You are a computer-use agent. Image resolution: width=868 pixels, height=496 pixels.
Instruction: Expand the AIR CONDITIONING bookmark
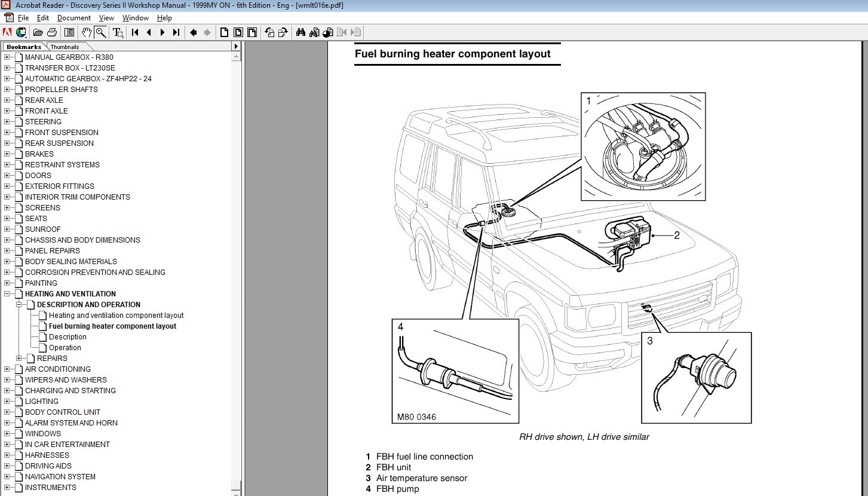(7, 369)
